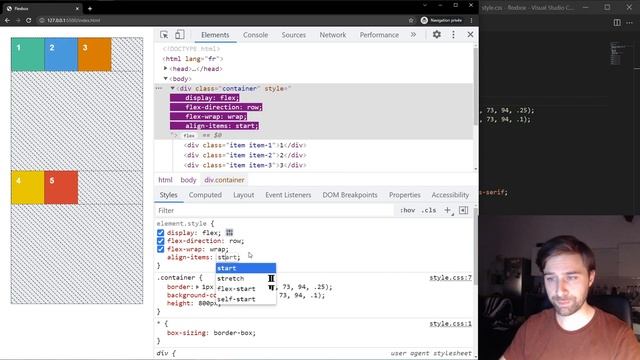The image size is (640, 360).
Task: Choose 'start' in the autocomplete list
Action: tap(246, 268)
